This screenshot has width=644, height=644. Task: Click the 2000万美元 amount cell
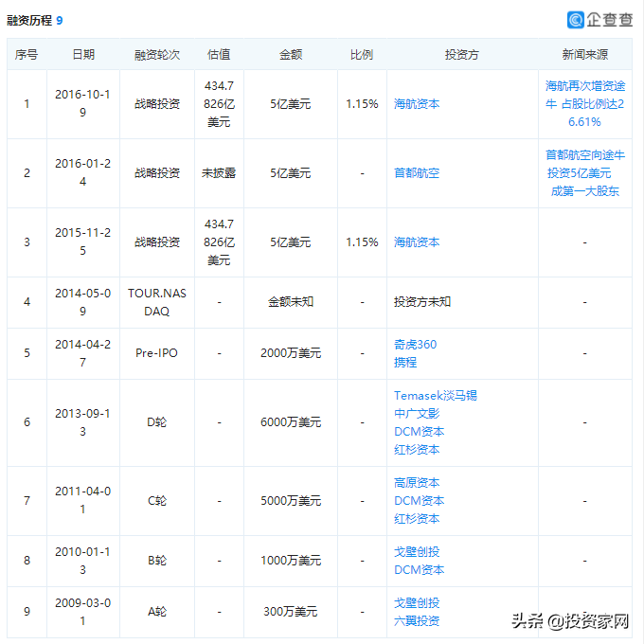click(x=291, y=353)
